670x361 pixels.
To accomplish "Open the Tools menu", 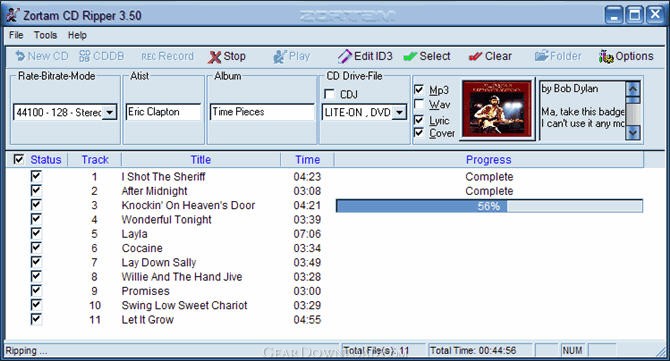I will tap(45, 35).
